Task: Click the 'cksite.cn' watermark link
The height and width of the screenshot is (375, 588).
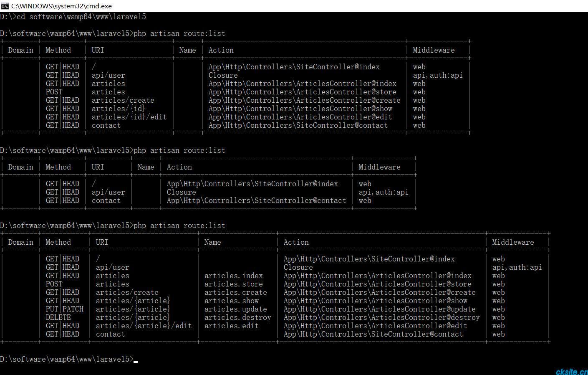Action: pos(571,371)
